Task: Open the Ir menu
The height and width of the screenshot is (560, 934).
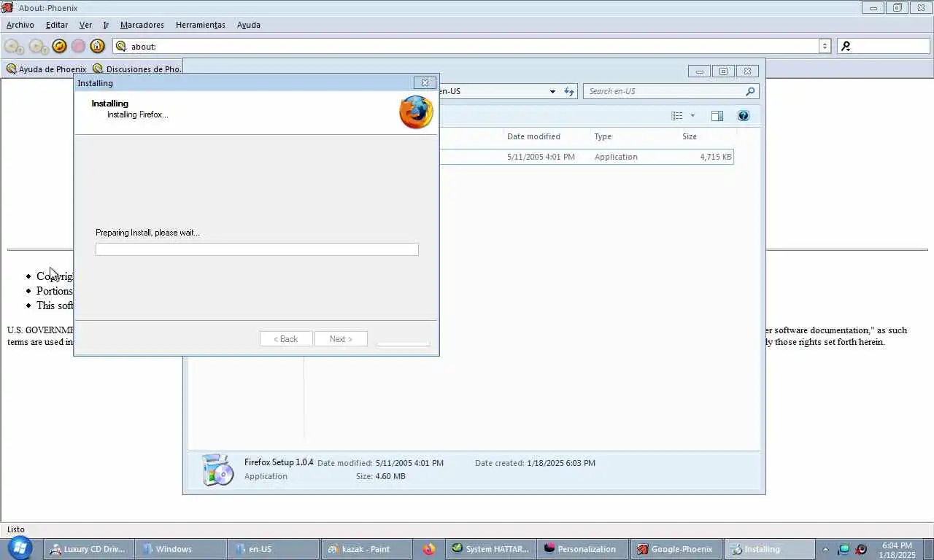Action: pos(106,25)
